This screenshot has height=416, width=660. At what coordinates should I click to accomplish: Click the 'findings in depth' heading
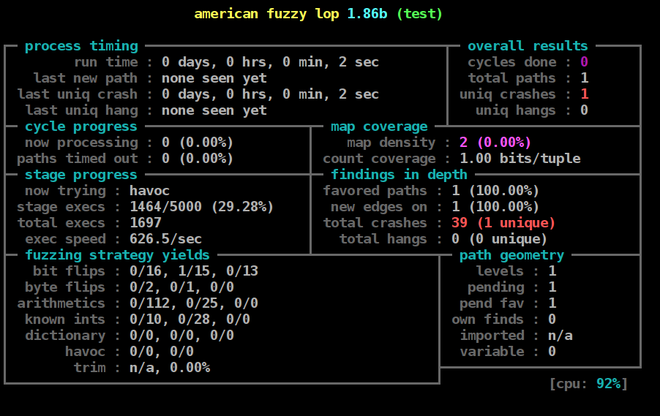click(399, 175)
